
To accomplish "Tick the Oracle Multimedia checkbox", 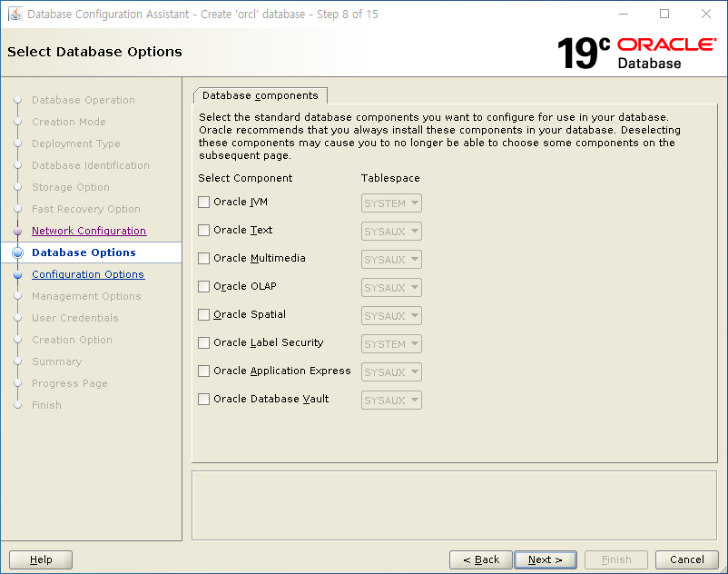I will [x=204, y=258].
